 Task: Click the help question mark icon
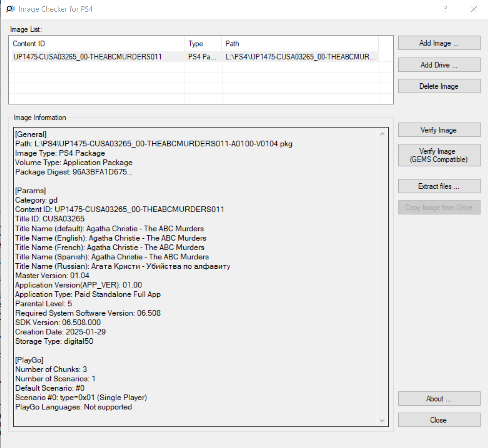(445, 9)
